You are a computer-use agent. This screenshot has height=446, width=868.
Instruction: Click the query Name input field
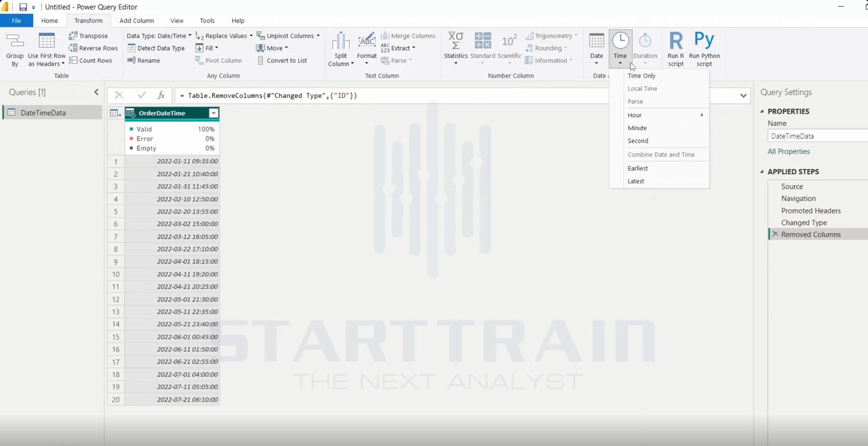pos(817,136)
